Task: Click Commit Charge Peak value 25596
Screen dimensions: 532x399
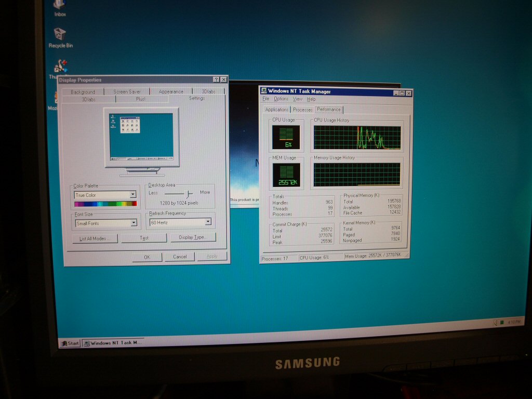Action: click(x=326, y=241)
